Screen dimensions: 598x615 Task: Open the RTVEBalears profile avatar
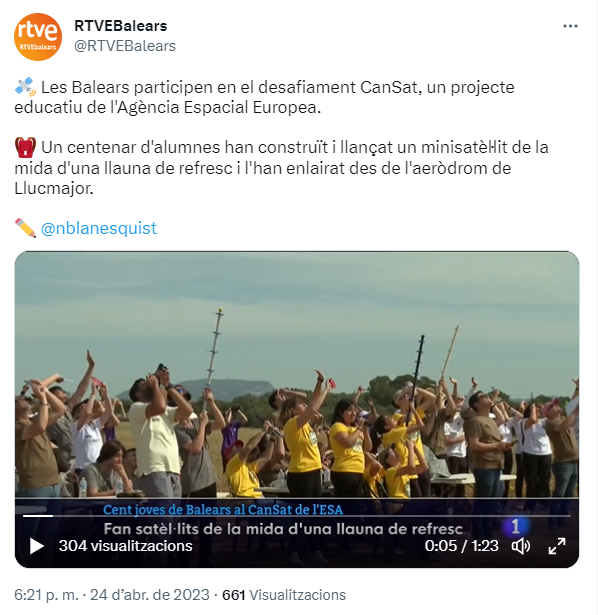tap(38, 36)
